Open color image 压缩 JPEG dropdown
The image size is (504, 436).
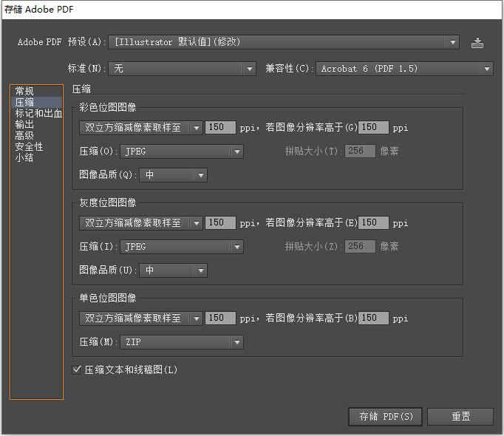pos(182,151)
